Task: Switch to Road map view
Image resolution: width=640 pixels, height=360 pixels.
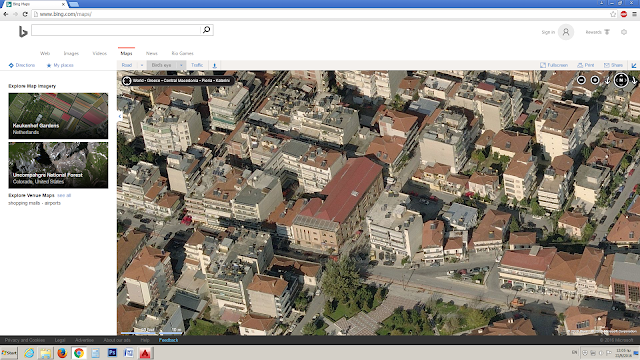Action: tap(127, 65)
